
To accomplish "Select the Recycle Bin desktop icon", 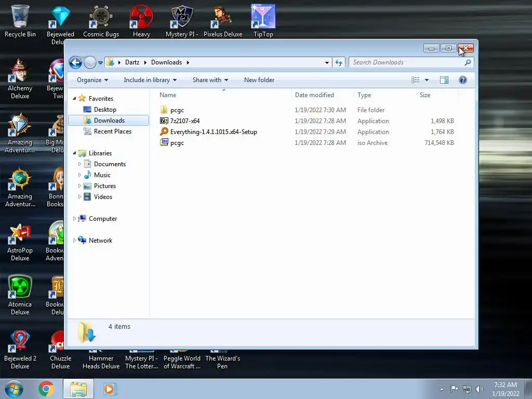I will [20, 21].
